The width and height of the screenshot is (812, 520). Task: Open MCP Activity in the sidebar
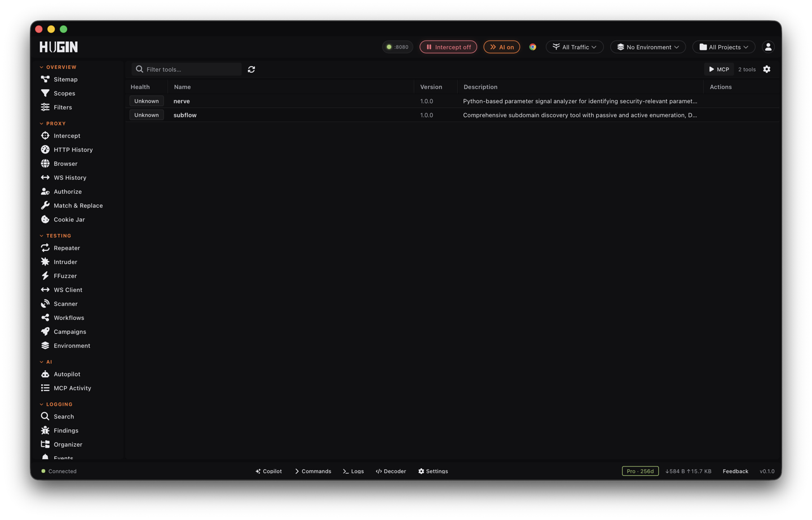point(66,388)
